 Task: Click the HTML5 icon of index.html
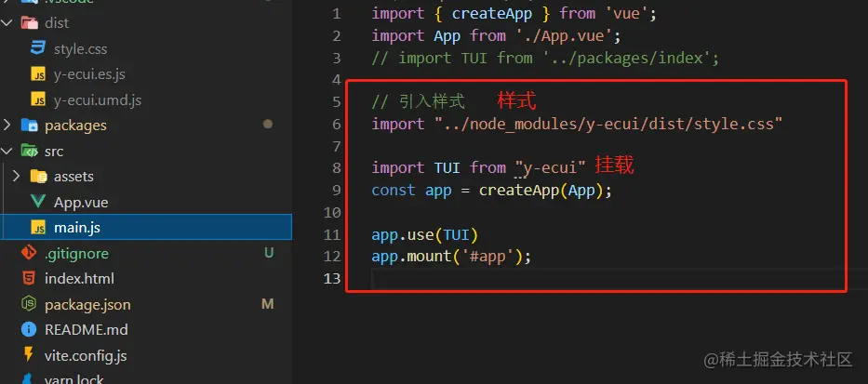[x=29, y=278]
